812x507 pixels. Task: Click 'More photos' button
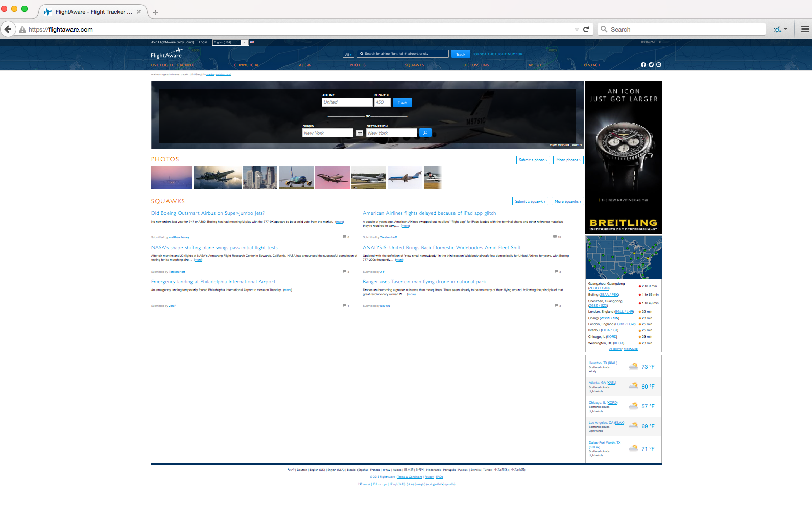click(x=568, y=160)
